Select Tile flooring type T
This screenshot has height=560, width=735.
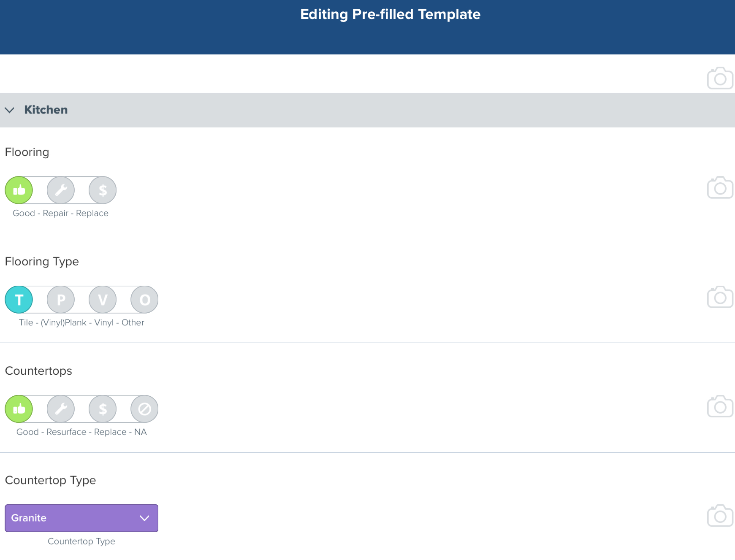[x=19, y=300]
